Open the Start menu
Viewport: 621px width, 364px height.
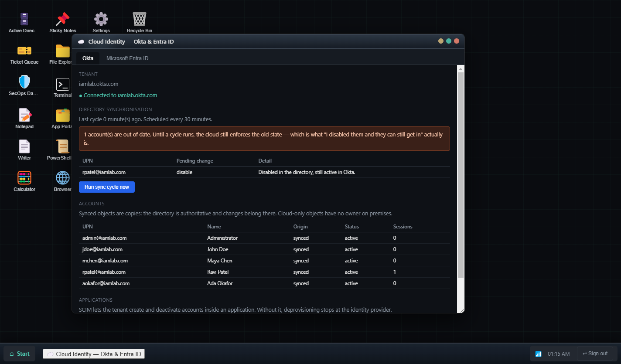tap(20, 354)
